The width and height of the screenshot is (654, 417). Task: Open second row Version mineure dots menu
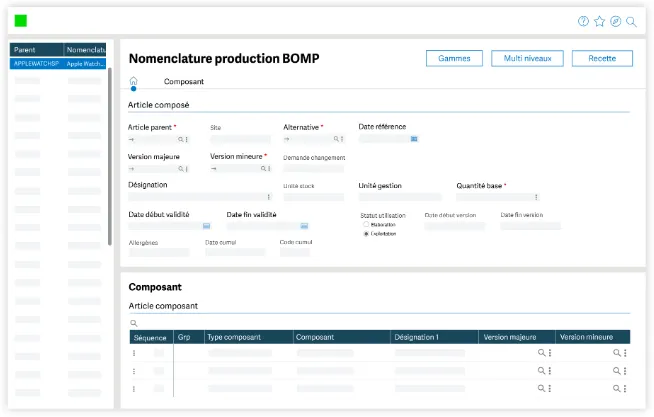[625, 371]
